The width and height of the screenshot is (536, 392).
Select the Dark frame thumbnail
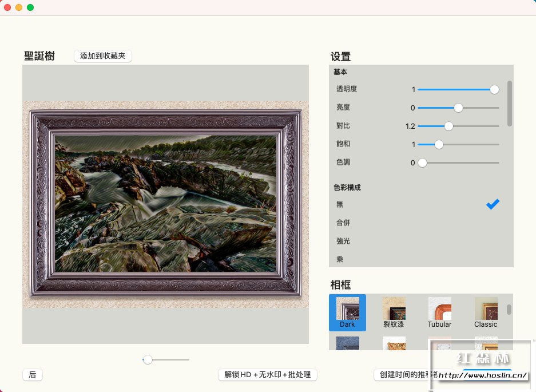[347, 312]
